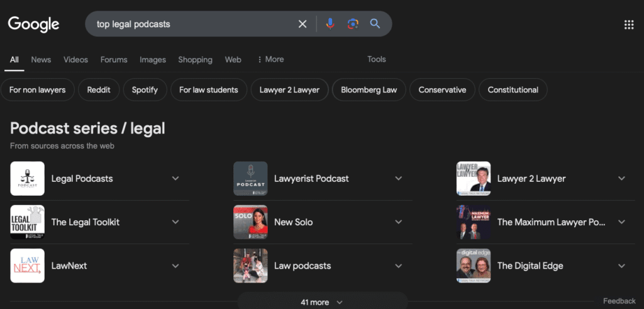Viewport: 644px width, 309px height.
Task: Open the More search categories menu
Action: click(270, 59)
